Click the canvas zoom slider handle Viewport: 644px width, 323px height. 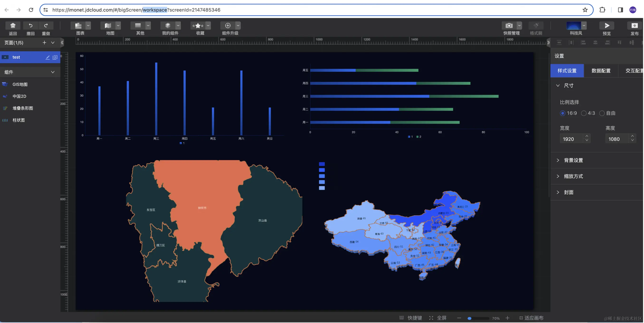point(469,318)
